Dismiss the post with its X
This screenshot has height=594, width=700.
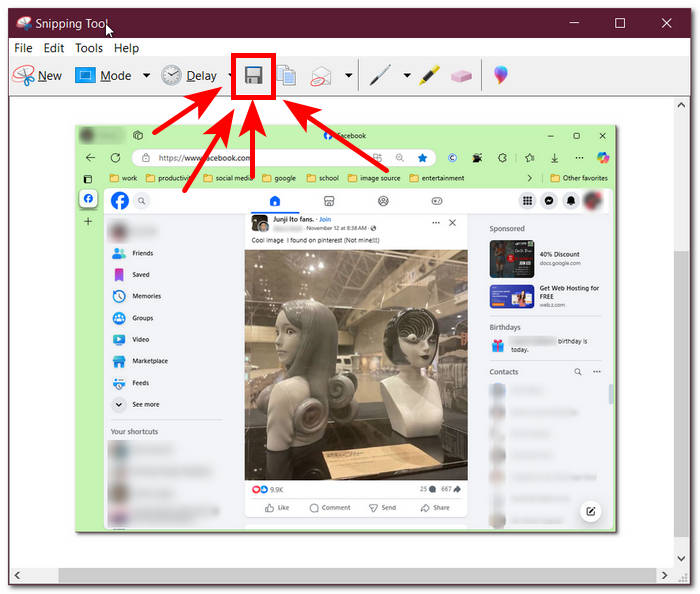tap(452, 222)
